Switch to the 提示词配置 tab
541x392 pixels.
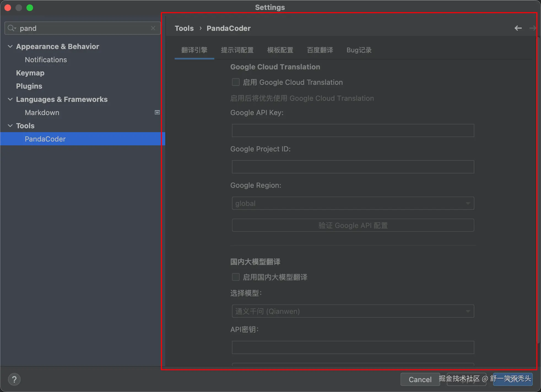[x=237, y=50]
